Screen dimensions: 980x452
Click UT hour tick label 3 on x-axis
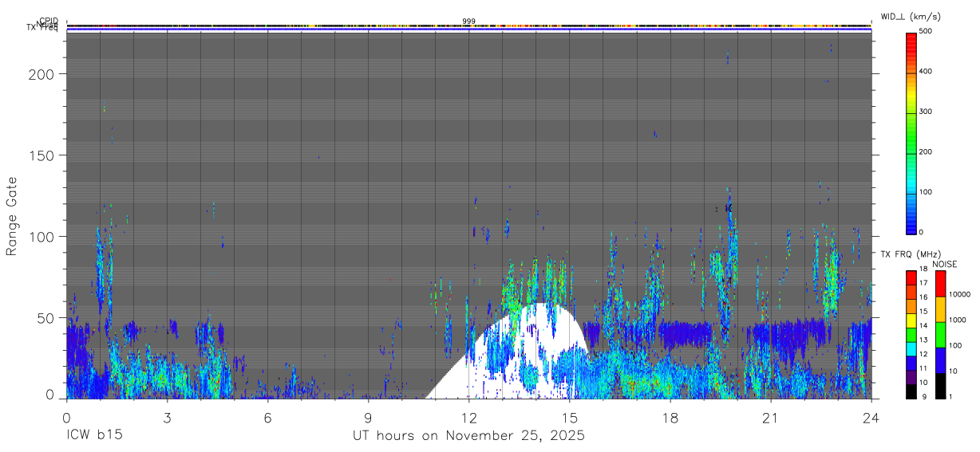click(x=167, y=418)
